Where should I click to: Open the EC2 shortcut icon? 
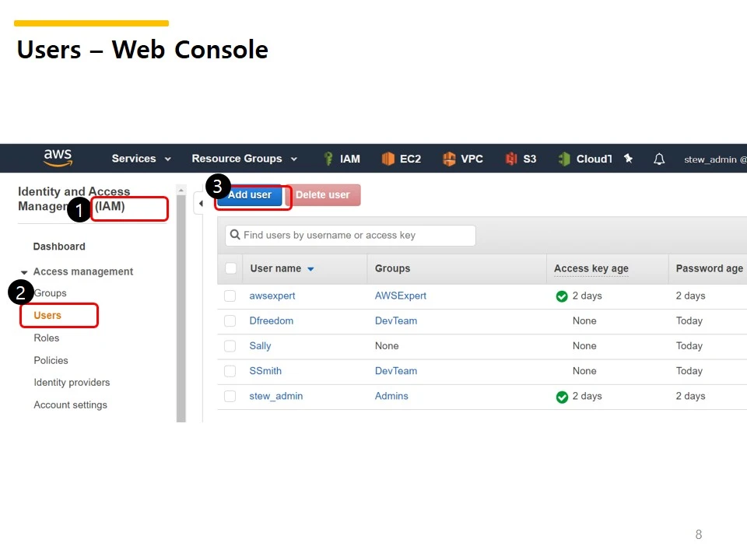tap(388, 159)
